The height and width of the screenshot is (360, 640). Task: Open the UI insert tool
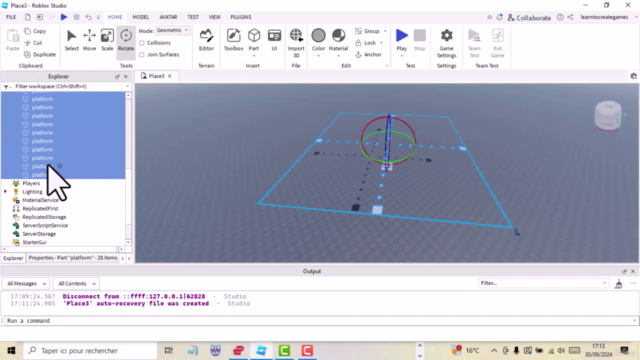tap(274, 40)
